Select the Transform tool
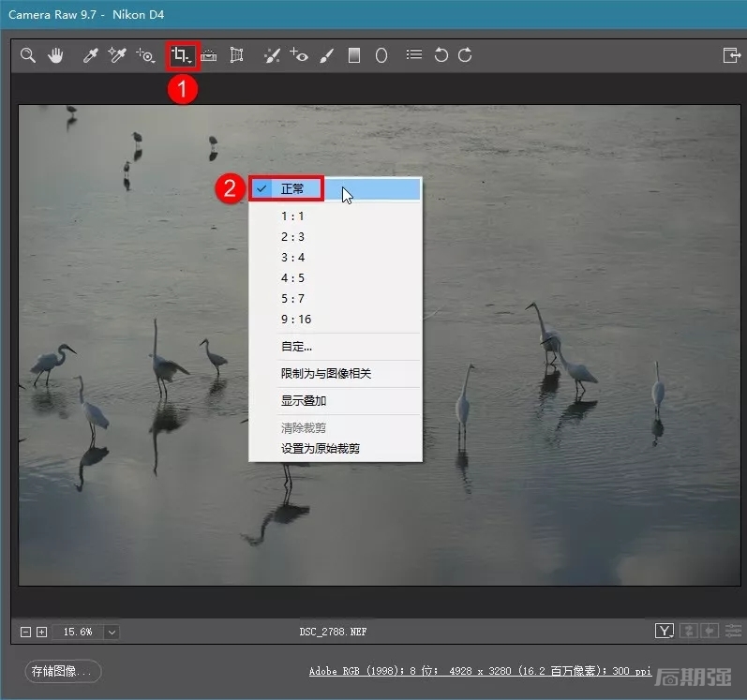This screenshot has width=747, height=700. 236,55
